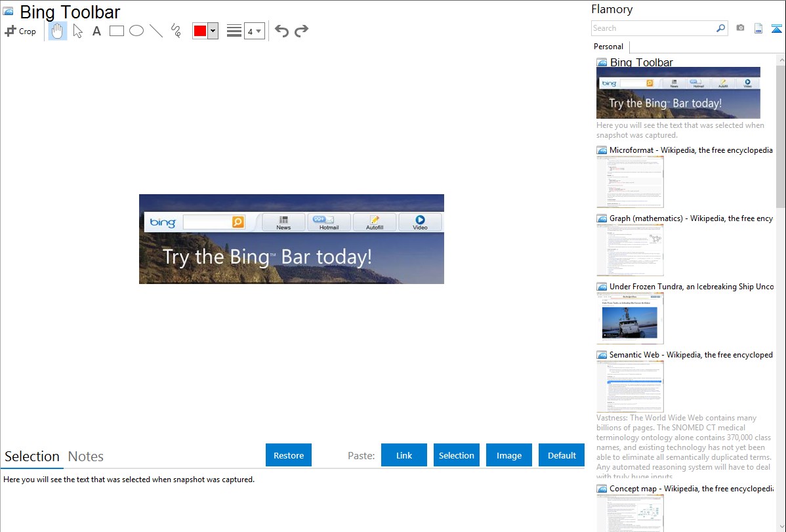Click the icon beside Microformat snapshot title
This screenshot has height=532, width=786.
tap(602, 150)
